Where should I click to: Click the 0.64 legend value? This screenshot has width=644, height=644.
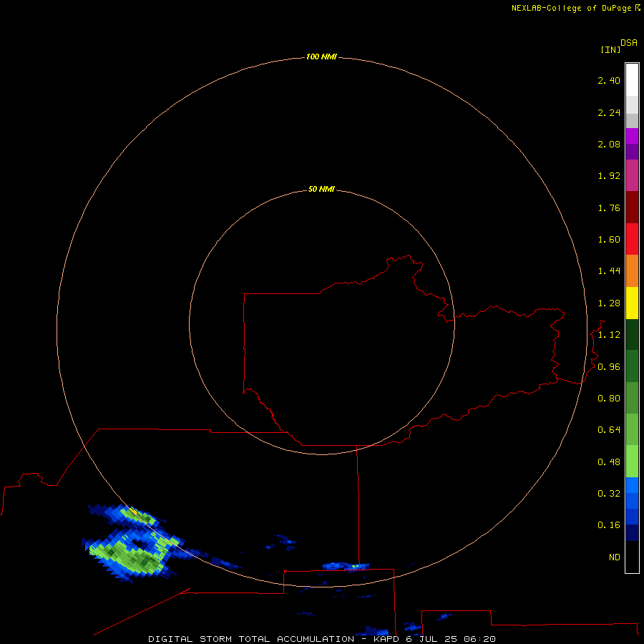tap(609, 430)
